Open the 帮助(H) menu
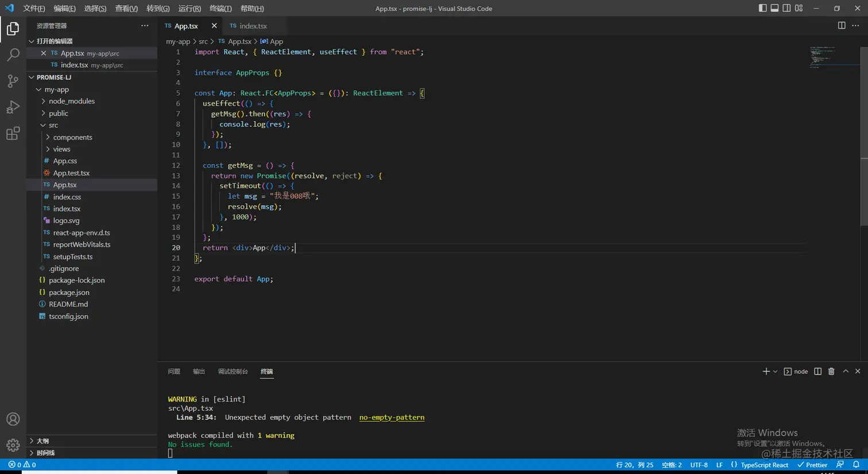Image resolution: width=868 pixels, height=474 pixels. [x=252, y=9]
